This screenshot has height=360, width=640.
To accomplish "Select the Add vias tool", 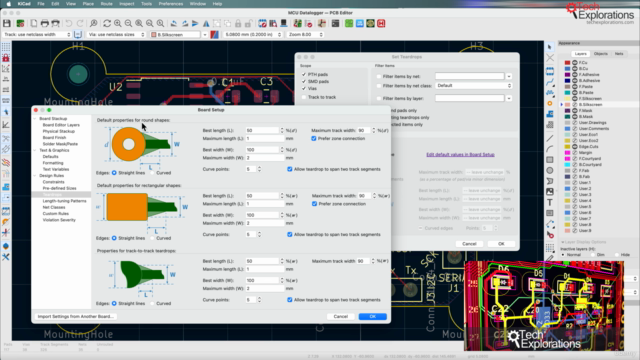I will coord(550,104).
